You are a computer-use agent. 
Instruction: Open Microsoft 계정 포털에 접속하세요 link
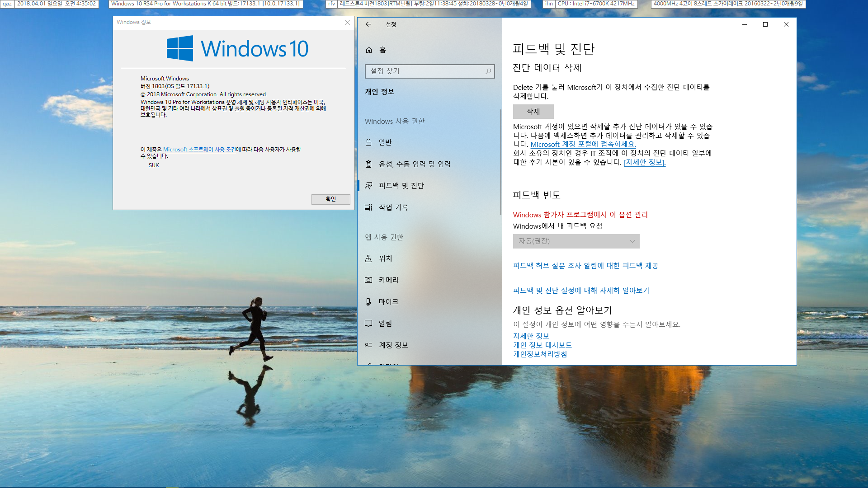583,144
